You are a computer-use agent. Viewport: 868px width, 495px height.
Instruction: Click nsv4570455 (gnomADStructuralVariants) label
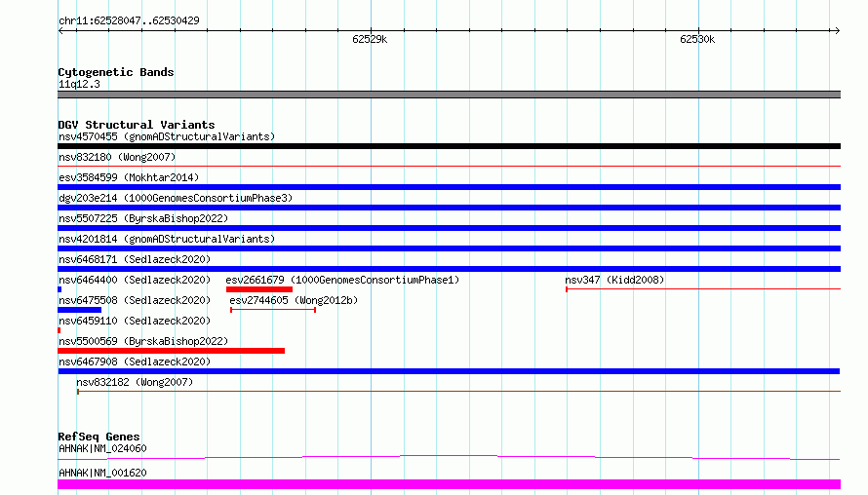tap(167, 136)
